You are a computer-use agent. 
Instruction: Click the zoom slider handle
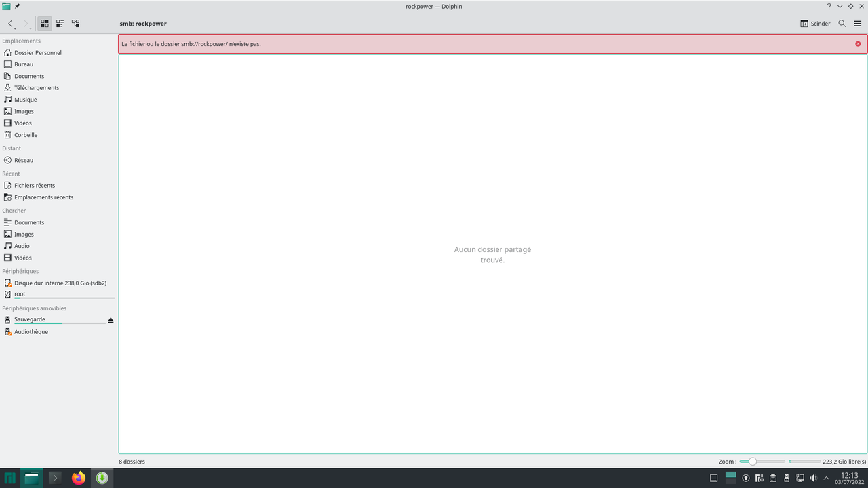[752, 461]
